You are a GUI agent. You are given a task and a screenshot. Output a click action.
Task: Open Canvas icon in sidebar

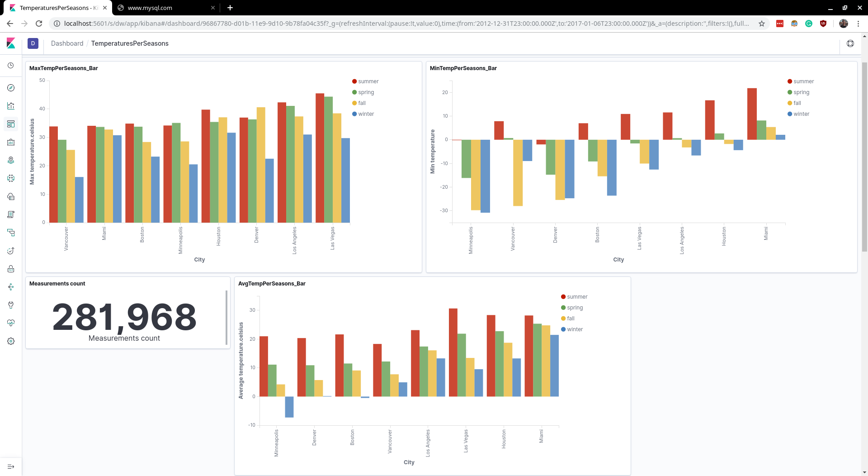pos(11,142)
